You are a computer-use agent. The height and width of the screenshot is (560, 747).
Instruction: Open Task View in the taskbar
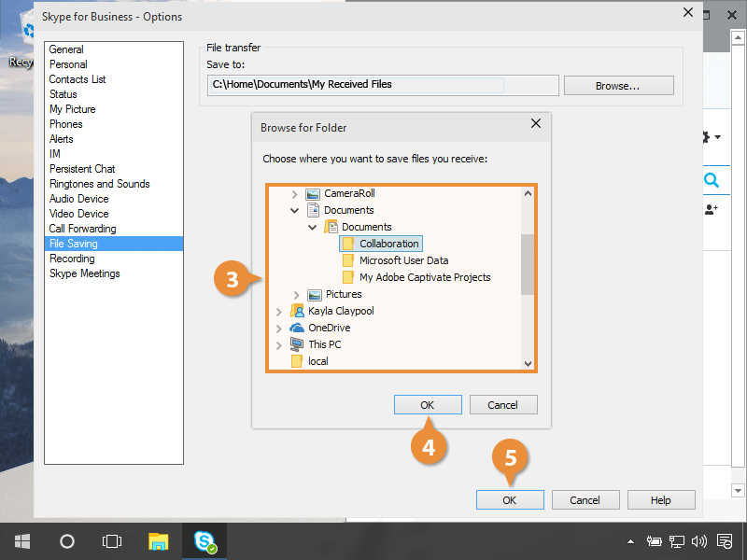pyautogui.click(x=112, y=541)
